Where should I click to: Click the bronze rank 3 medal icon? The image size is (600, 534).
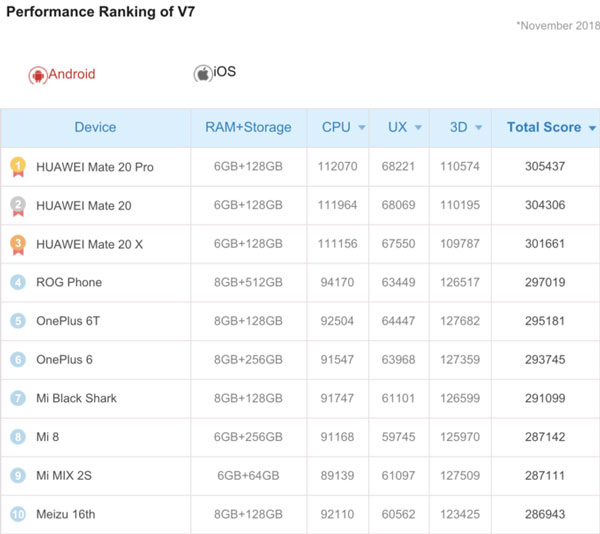[x=17, y=244]
